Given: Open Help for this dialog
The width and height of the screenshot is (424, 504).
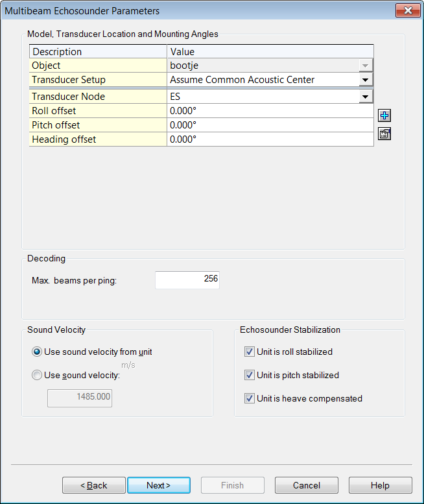Looking at the screenshot, I should (x=380, y=485).
